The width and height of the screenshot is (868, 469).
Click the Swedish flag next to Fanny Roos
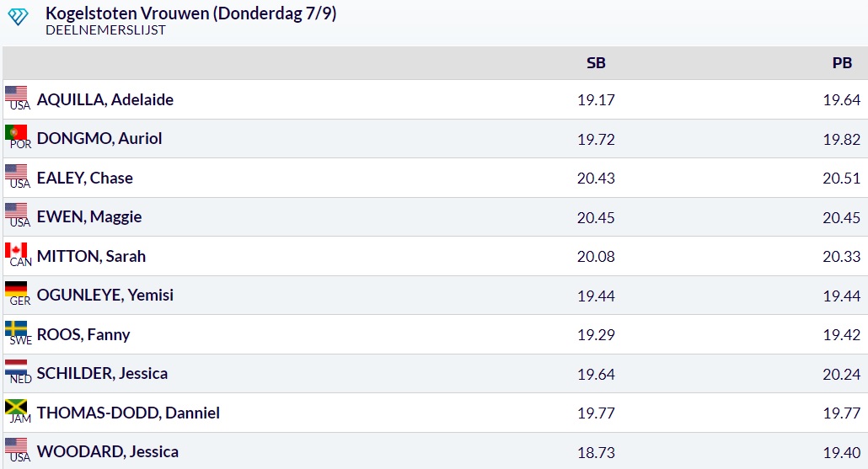click(16, 328)
